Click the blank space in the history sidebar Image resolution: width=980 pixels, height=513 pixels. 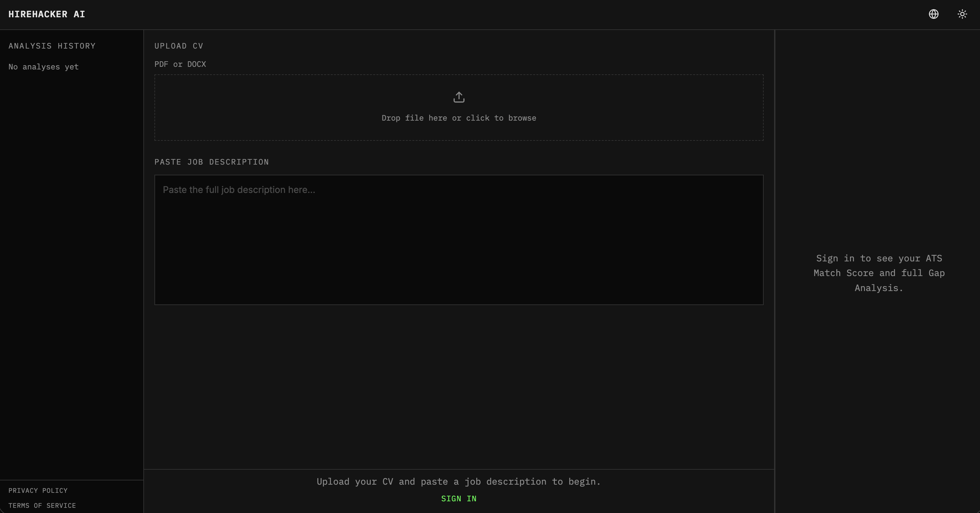pyautogui.click(x=72, y=266)
